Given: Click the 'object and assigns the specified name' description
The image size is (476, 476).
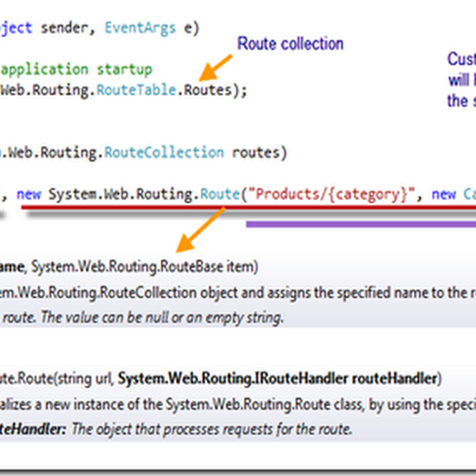Looking at the screenshot, I should [x=313, y=293].
